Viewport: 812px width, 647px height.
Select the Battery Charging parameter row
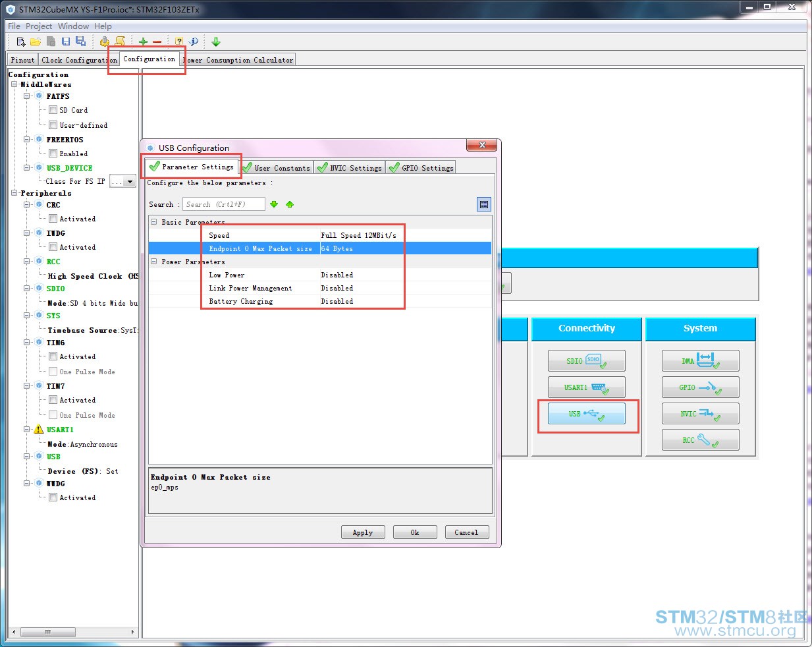point(320,301)
